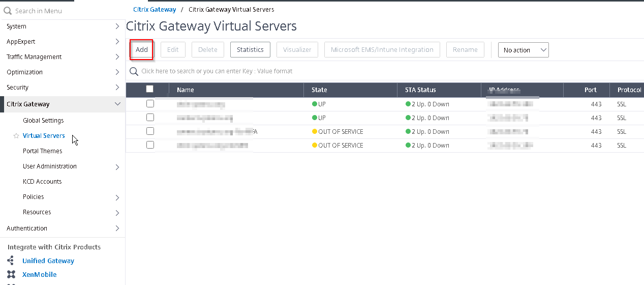Click the Edit button
The width and height of the screenshot is (644, 285).
point(173,49)
